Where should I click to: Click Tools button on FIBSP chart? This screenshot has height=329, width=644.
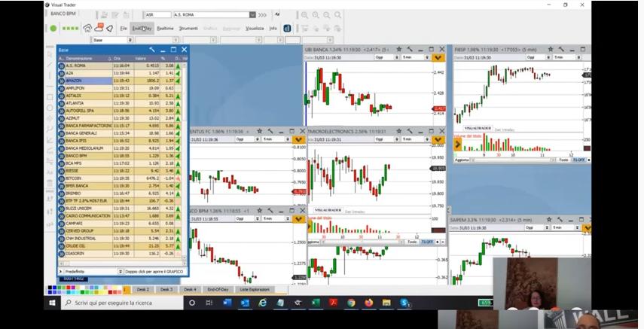tap(563, 160)
